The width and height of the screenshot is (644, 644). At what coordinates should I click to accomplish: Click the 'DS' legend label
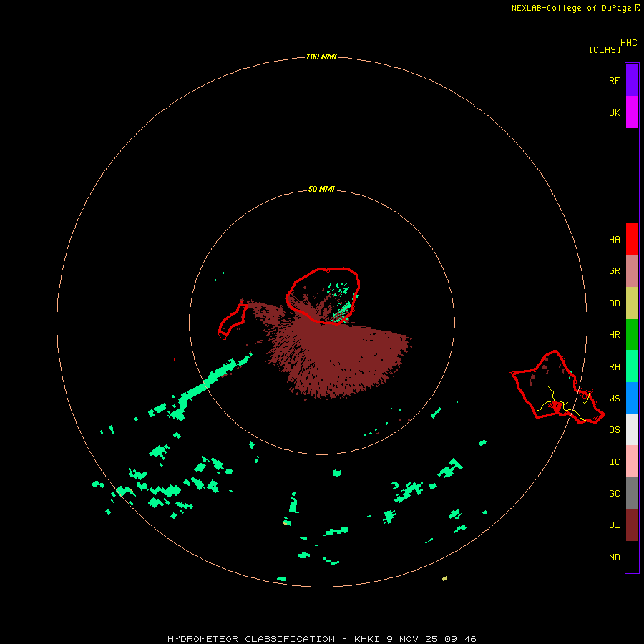click(x=615, y=430)
